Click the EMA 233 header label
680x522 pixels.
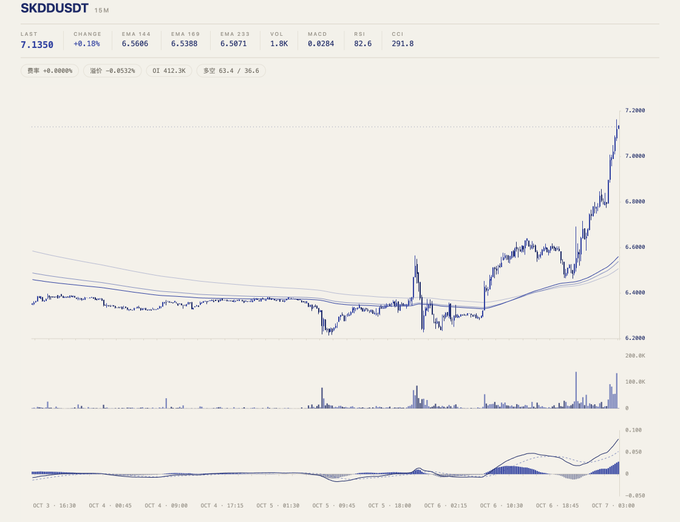click(235, 34)
